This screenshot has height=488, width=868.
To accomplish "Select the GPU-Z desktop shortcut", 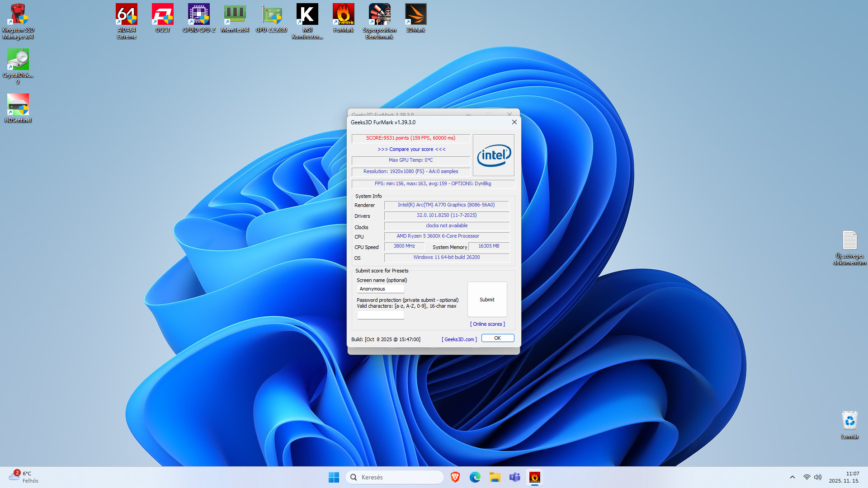I will click(x=271, y=15).
